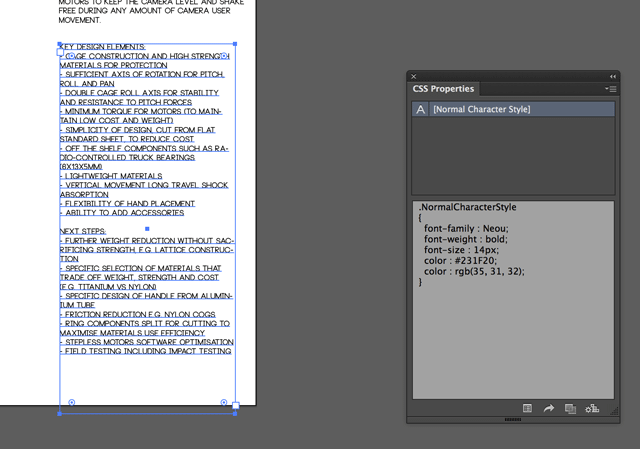
Task: Click the Generate CSS gear icon
Action: click(592, 409)
